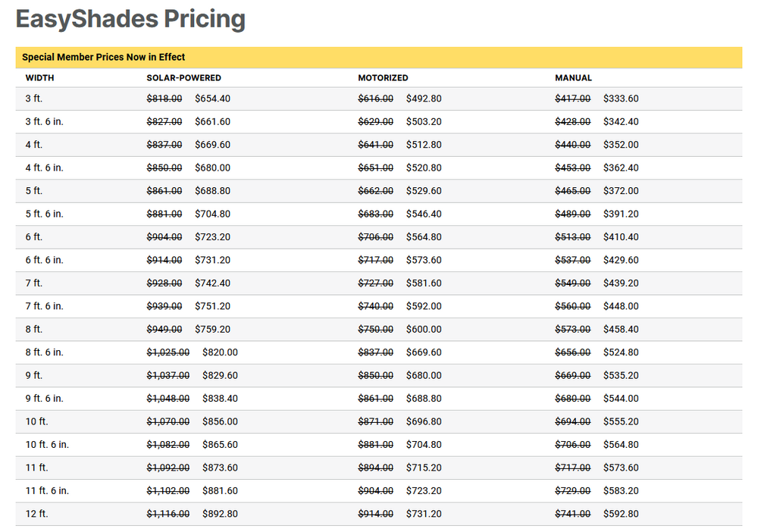Click the 8 ft. width row label
Image resolution: width=758 pixels, height=532 pixels.
[34, 330]
